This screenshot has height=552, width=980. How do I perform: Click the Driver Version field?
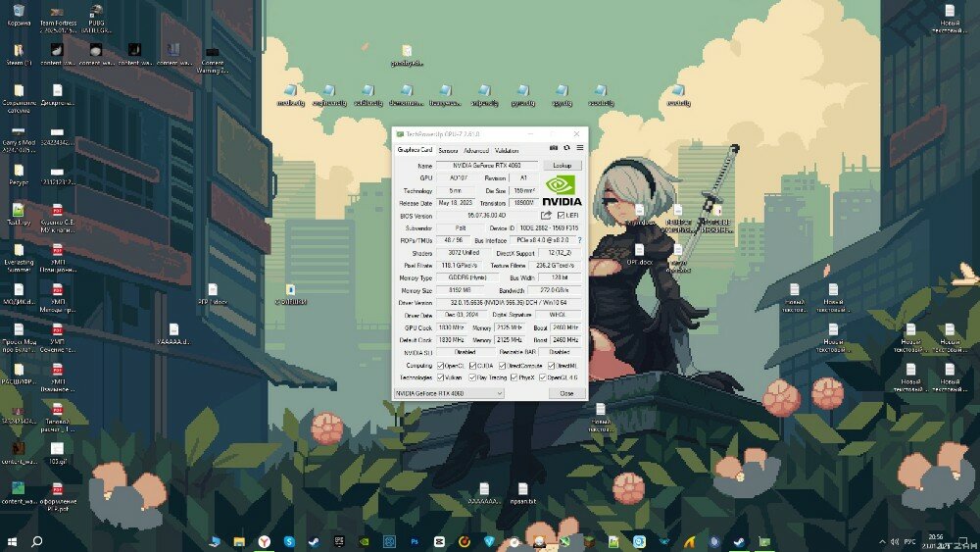tap(509, 303)
